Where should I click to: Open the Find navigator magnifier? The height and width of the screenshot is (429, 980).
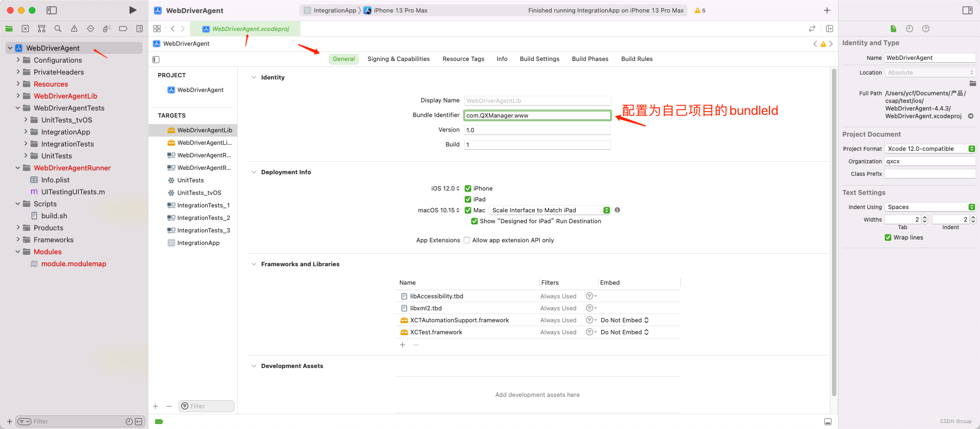point(58,29)
